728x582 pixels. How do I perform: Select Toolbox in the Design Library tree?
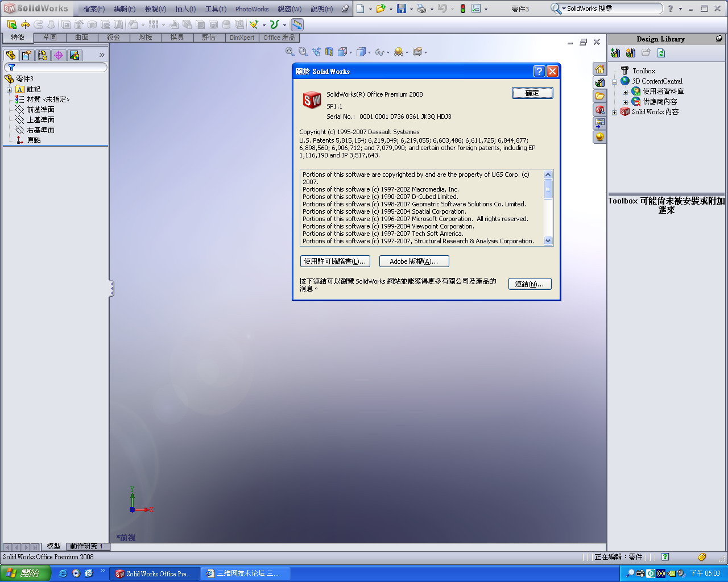pyautogui.click(x=644, y=71)
